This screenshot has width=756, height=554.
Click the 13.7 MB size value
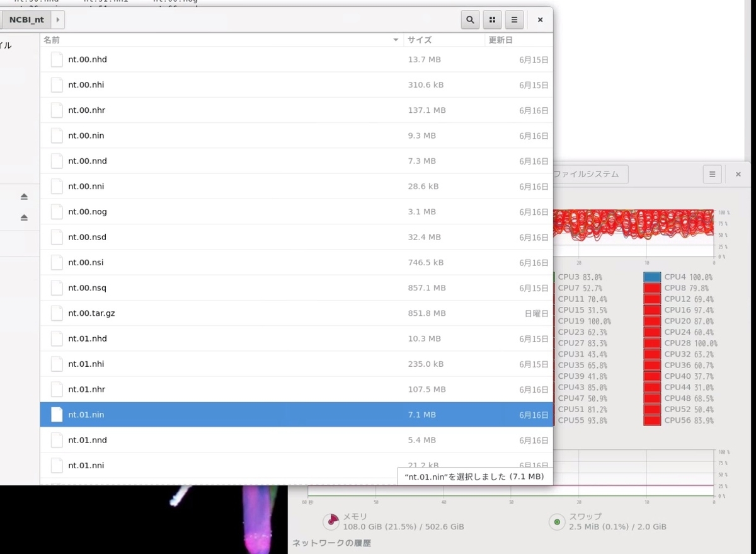tap(424, 59)
